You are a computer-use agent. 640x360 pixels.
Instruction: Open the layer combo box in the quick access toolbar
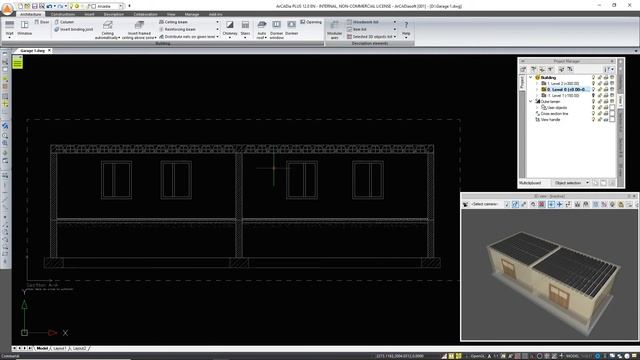point(107,6)
